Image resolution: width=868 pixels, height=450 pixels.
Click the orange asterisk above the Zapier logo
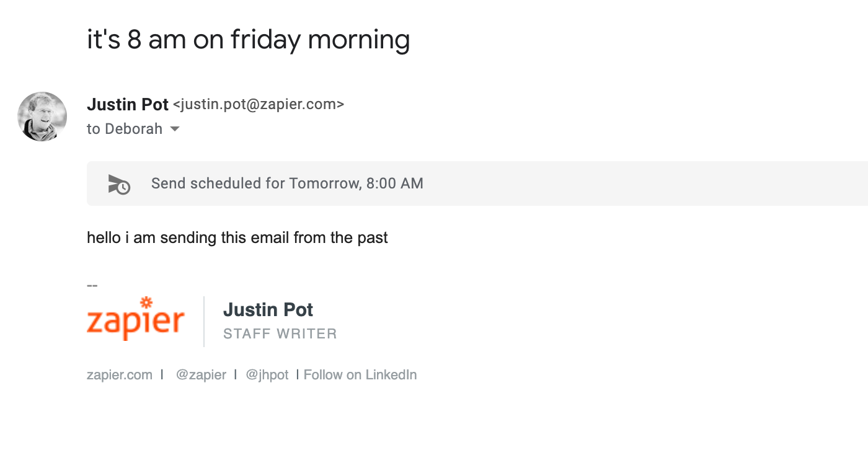click(146, 302)
